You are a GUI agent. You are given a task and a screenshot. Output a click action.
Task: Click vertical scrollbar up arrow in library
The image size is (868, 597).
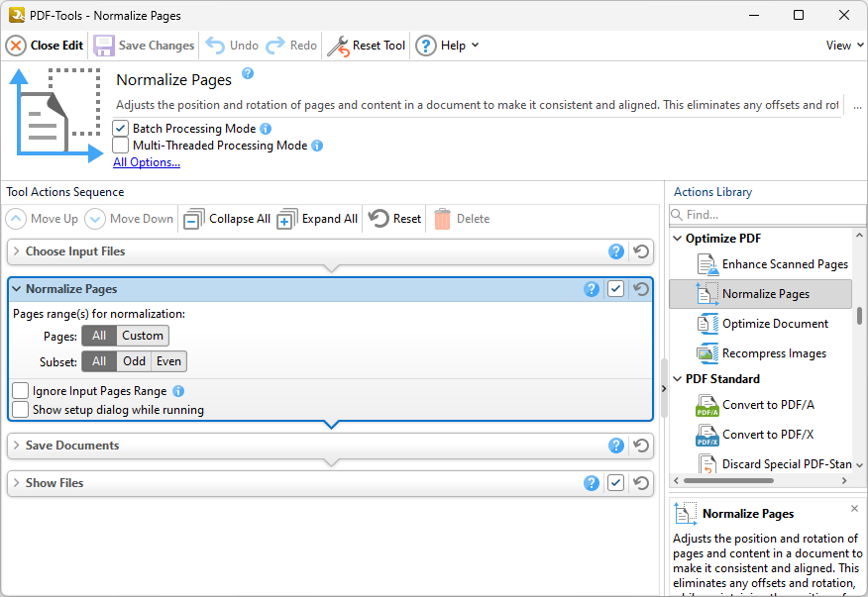click(859, 236)
